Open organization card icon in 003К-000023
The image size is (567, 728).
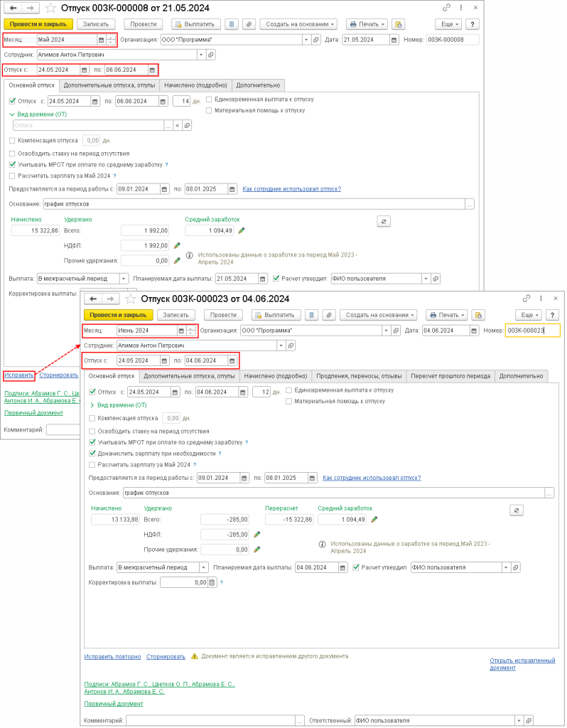pyautogui.click(x=396, y=331)
